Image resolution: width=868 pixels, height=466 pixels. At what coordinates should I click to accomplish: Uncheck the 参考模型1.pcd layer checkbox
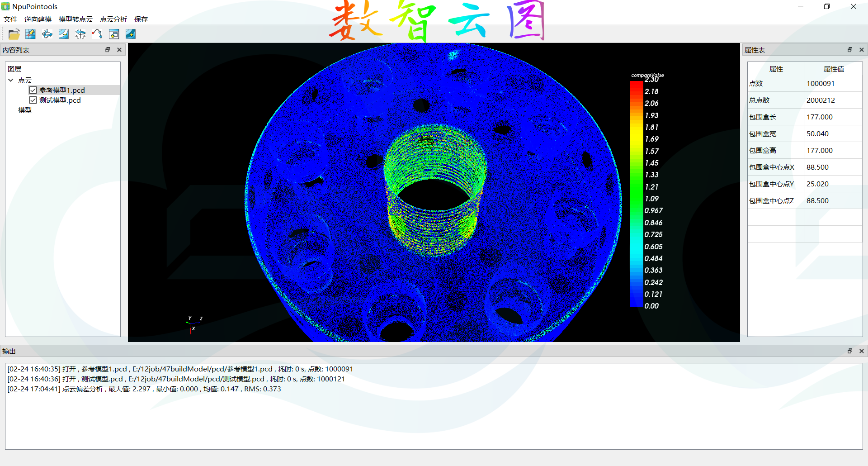[x=33, y=90]
